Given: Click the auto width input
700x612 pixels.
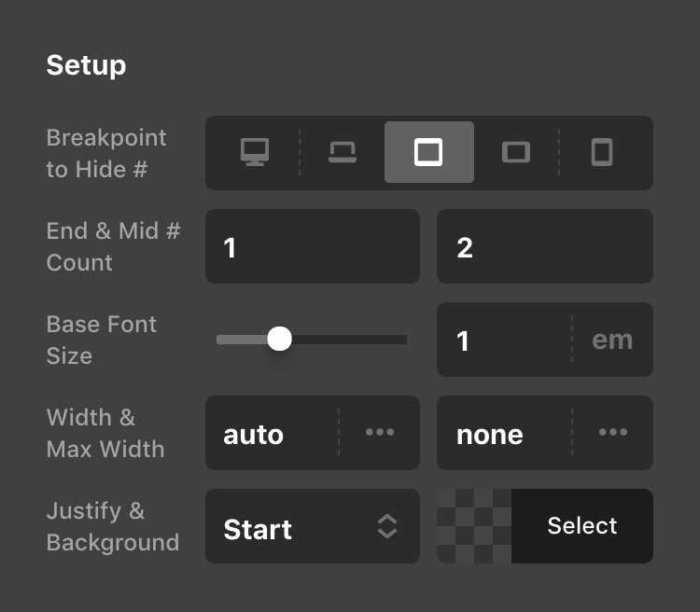Looking at the screenshot, I should coord(272,433).
